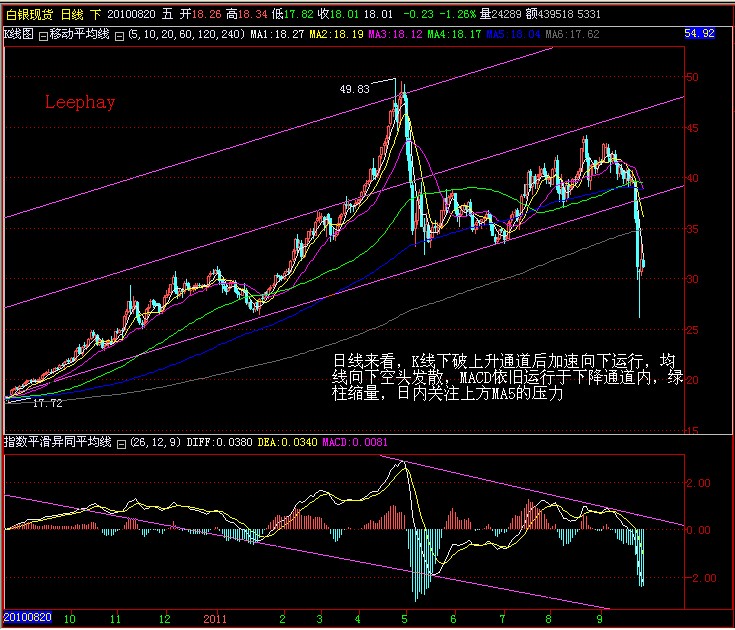Open the 指数平滑异同平均线 indicator name
The image size is (735, 630).
58,442
